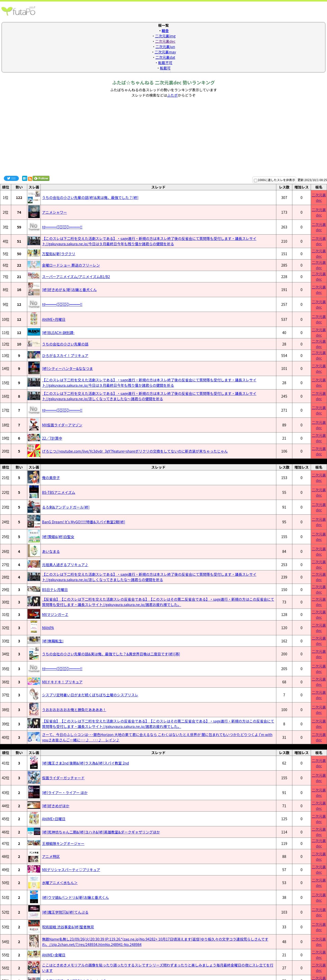Click thumbnail for 水曜アニメ＜水もん＞ thread
This screenshot has width=327, height=980.
(34, 883)
